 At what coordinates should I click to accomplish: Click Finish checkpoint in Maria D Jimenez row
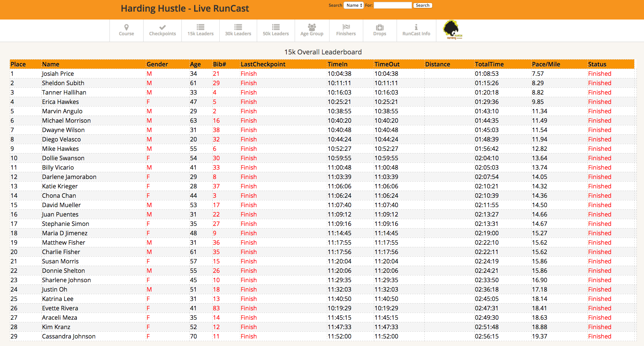(x=249, y=233)
